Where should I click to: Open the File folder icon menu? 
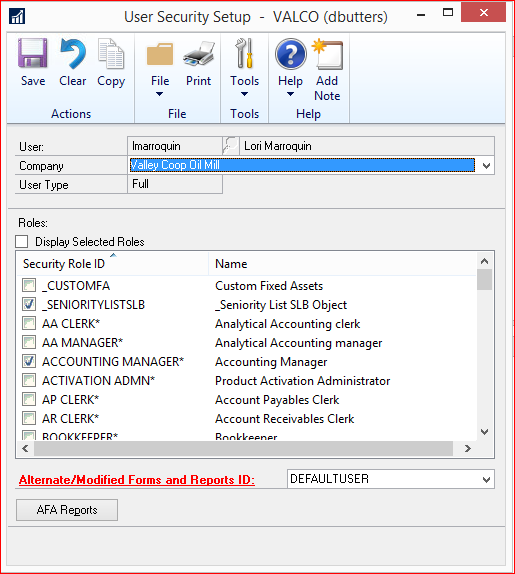point(160,53)
